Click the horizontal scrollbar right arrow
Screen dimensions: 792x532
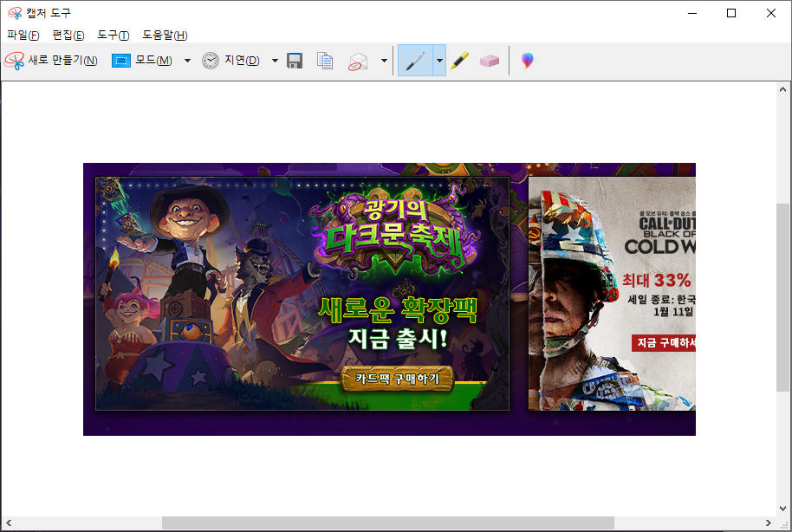pyautogui.click(x=769, y=523)
